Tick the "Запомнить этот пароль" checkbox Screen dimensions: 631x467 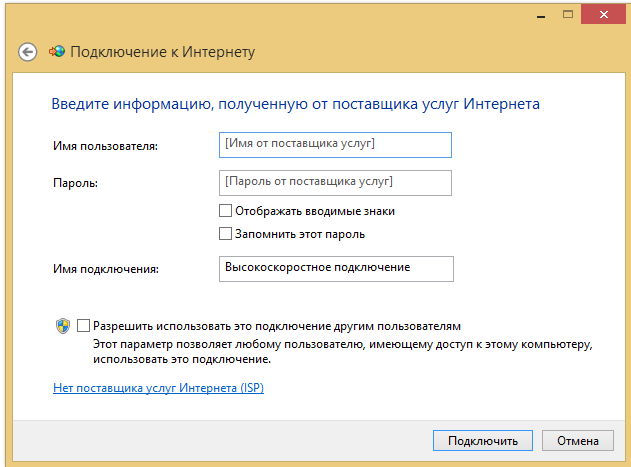point(225,234)
